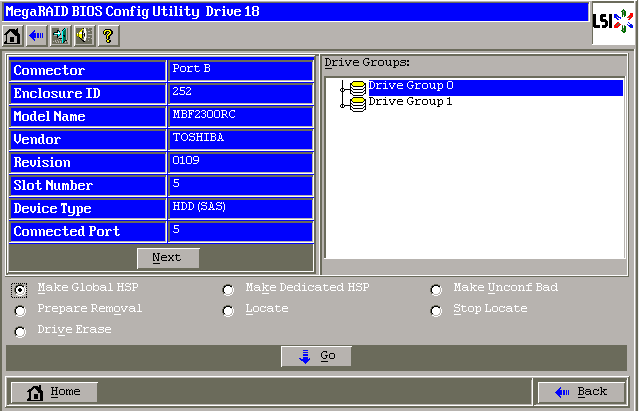Click the Drive Group 0 disk icon
This screenshot has width=639, height=411.
pyautogui.click(x=358, y=88)
